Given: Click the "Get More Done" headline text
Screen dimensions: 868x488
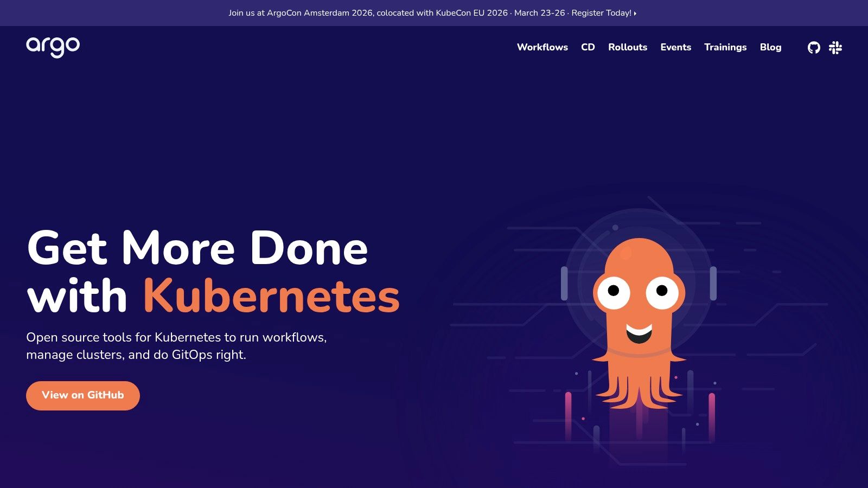Looking at the screenshot, I should pyautogui.click(x=197, y=248).
